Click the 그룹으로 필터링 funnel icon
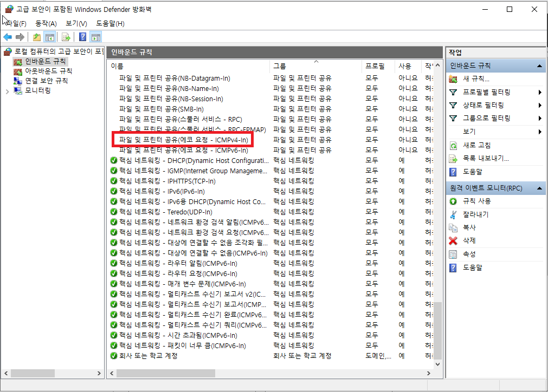Screen dimensions: 548x392 453,119
